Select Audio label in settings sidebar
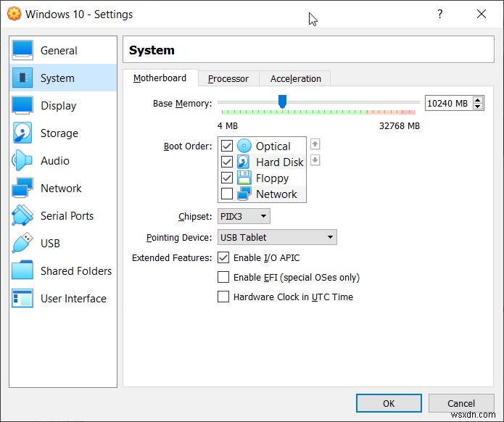 [x=55, y=161]
